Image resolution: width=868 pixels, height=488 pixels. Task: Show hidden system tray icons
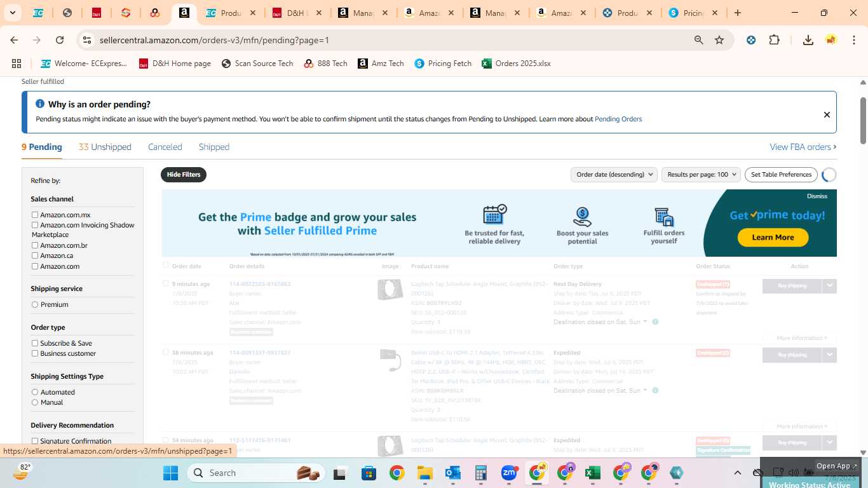(x=738, y=473)
